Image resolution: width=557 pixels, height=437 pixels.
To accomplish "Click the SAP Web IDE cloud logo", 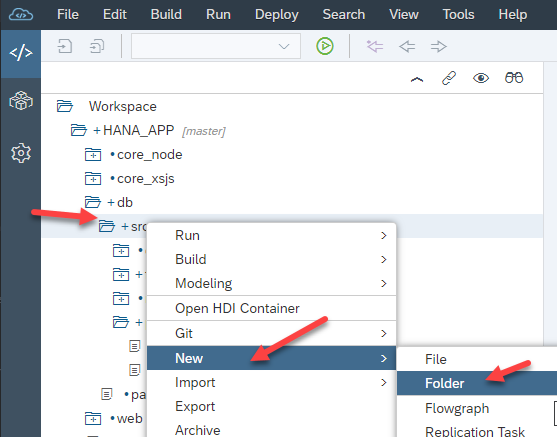I will coord(21,15).
